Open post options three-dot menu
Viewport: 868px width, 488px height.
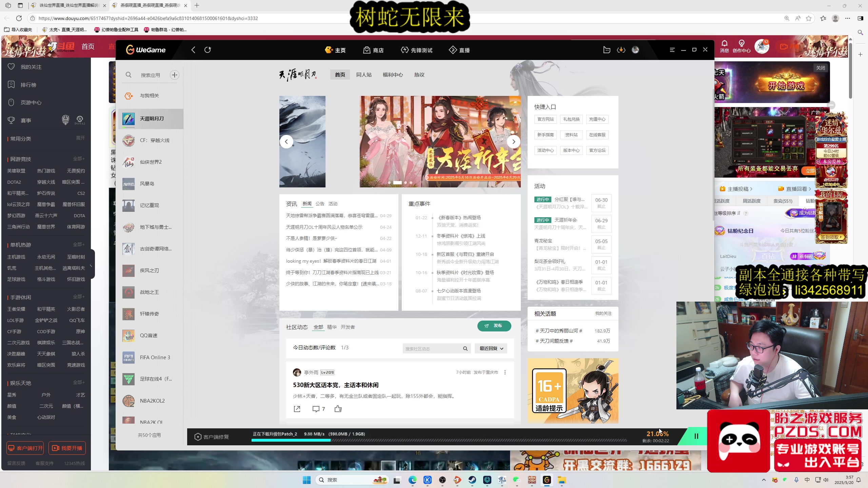click(x=505, y=372)
